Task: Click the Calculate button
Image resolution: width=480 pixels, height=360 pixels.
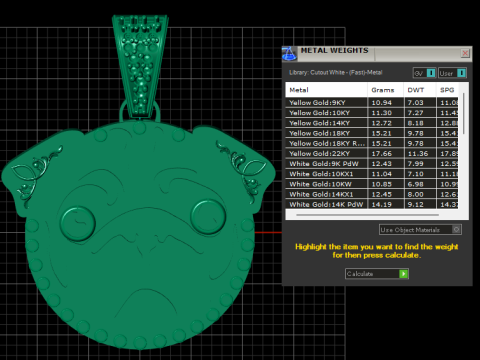Action: [377, 274]
